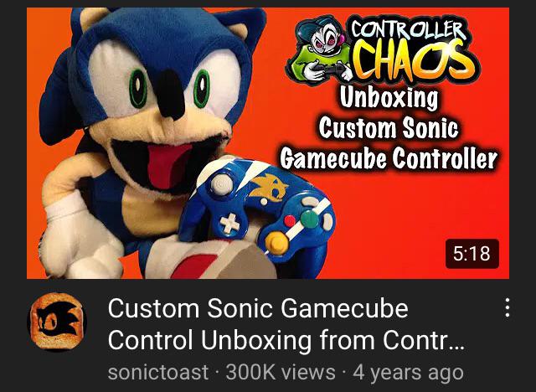536x392 pixels.
Task: Click the CHAOS yellow logo text
Action: click(x=415, y=61)
